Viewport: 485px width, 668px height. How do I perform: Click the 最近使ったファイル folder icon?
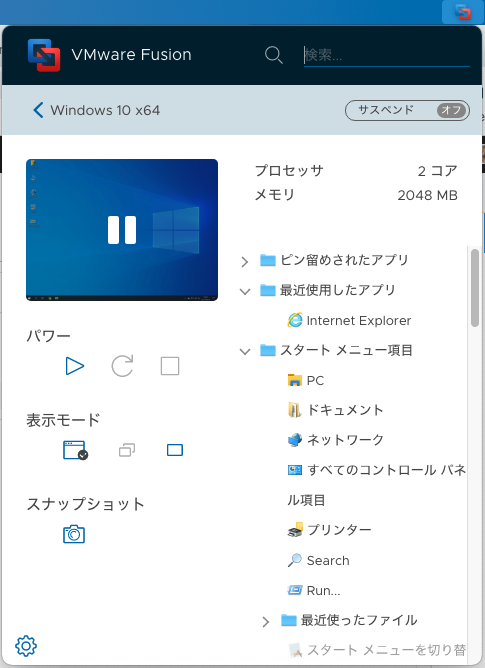[x=289, y=620]
